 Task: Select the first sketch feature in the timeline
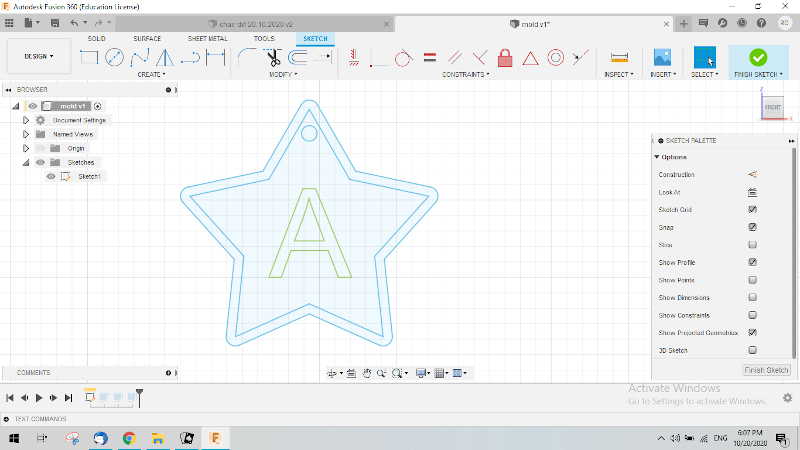[x=90, y=396]
